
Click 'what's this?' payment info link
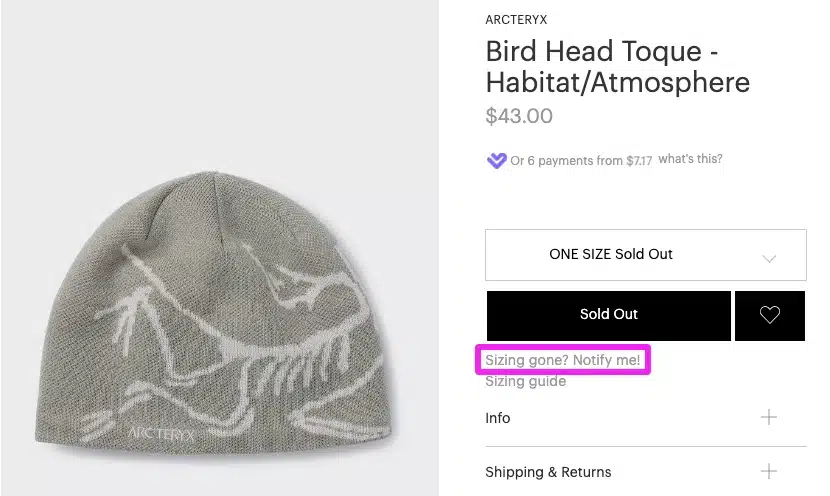pyautogui.click(x=690, y=159)
